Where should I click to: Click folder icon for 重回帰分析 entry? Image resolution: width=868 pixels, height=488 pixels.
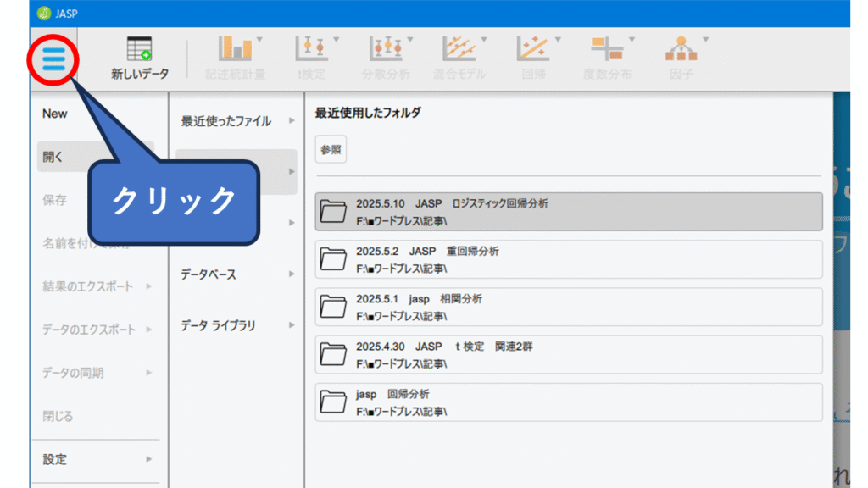click(x=333, y=259)
